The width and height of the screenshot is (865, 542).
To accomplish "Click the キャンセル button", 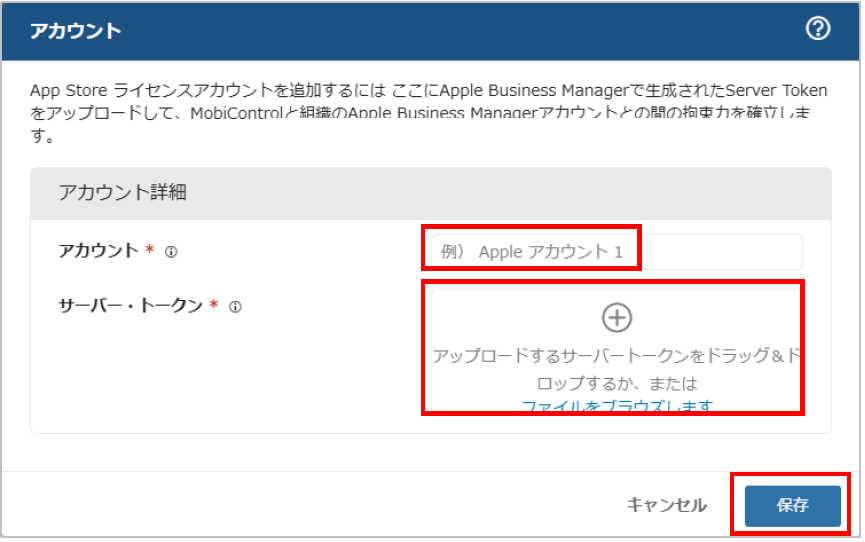I will point(666,505).
